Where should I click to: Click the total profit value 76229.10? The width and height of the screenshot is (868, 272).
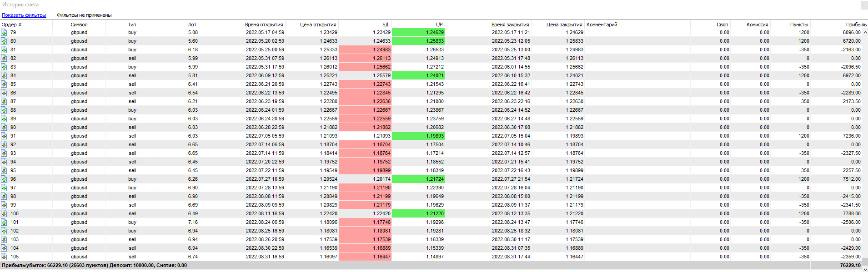tap(850, 265)
